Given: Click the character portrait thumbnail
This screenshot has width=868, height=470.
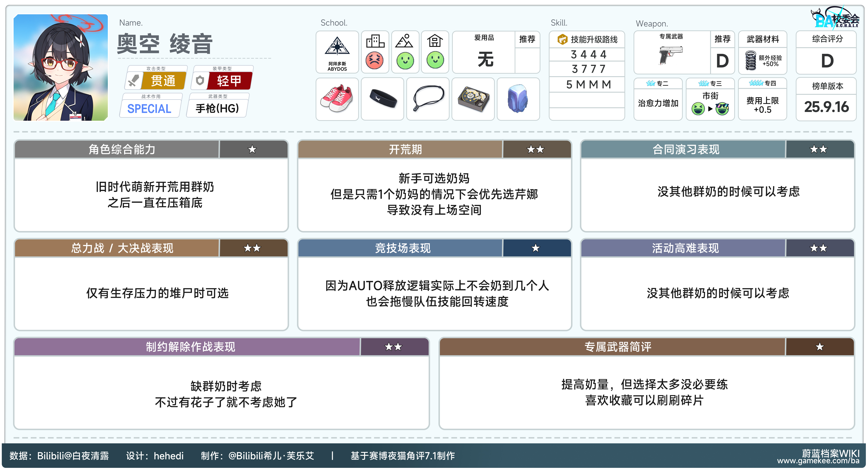Looking at the screenshot, I should click(x=61, y=67).
